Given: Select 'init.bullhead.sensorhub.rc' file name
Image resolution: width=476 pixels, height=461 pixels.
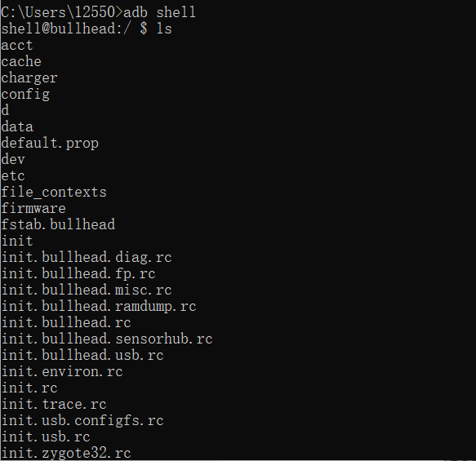Looking at the screenshot, I should [x=107, y=339].
